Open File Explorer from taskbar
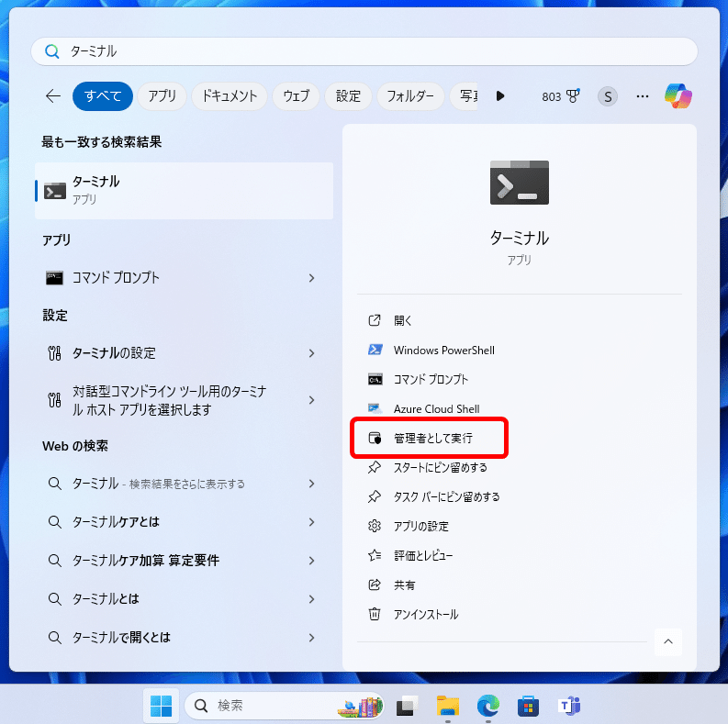728x724 pixels. (448, 706)
